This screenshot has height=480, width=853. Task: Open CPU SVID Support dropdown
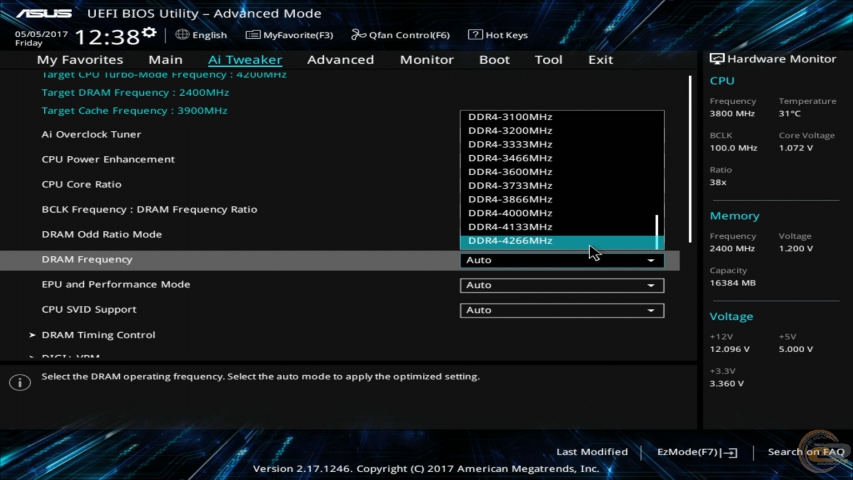[x=562, y=310]
